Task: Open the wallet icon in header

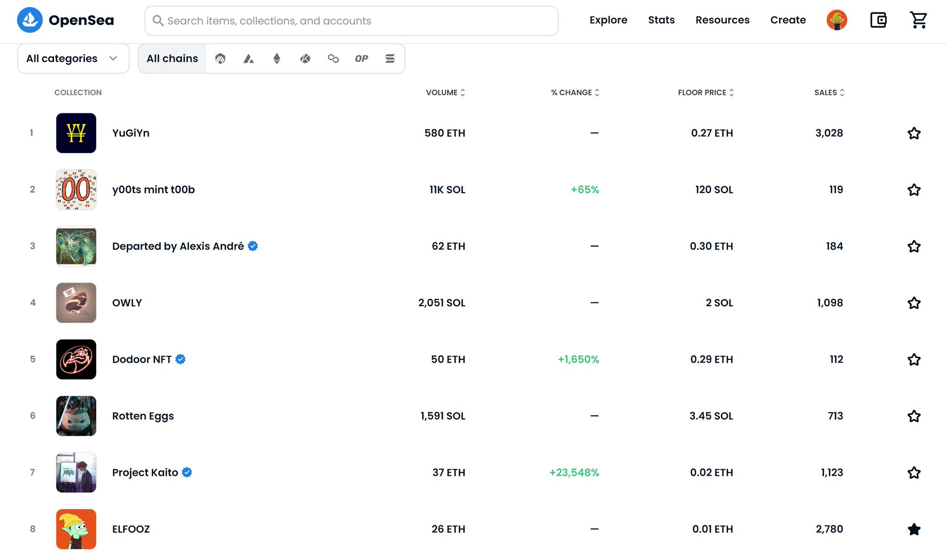Action: pyautogui.click(x=878, y=20)
